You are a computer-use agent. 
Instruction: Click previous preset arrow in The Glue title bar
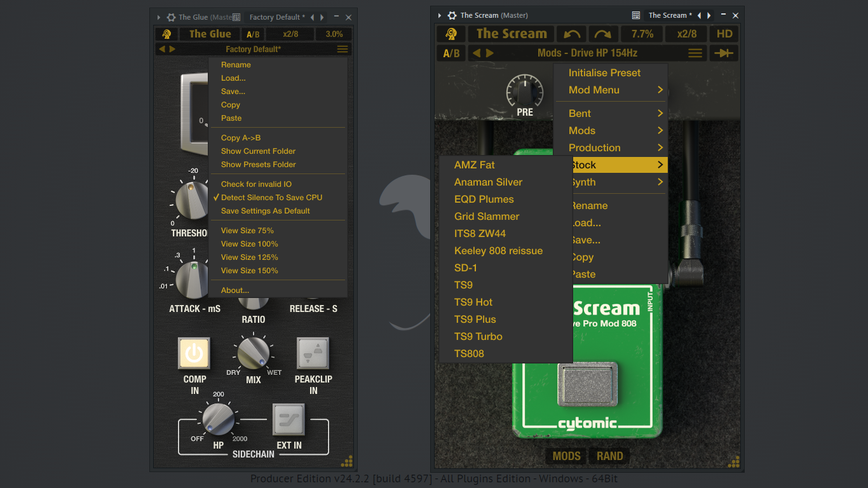point(312,17)
